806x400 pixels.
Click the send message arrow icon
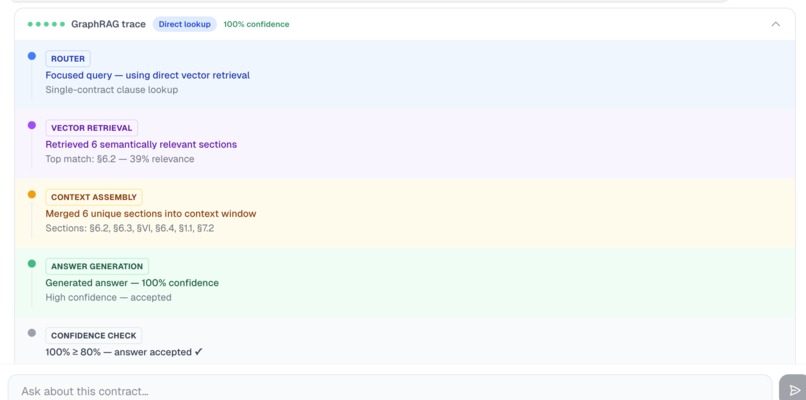click(x=794, y=391)
